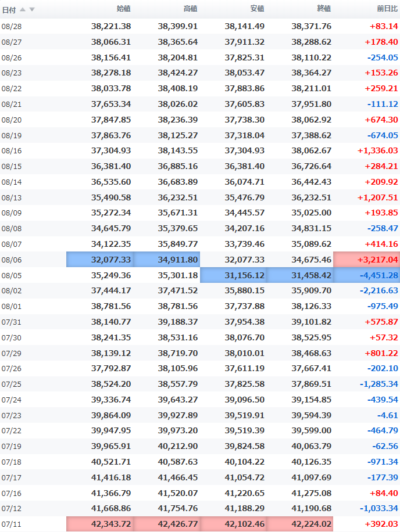
Task: Click the 日付 column header
Action: (9, 10)
